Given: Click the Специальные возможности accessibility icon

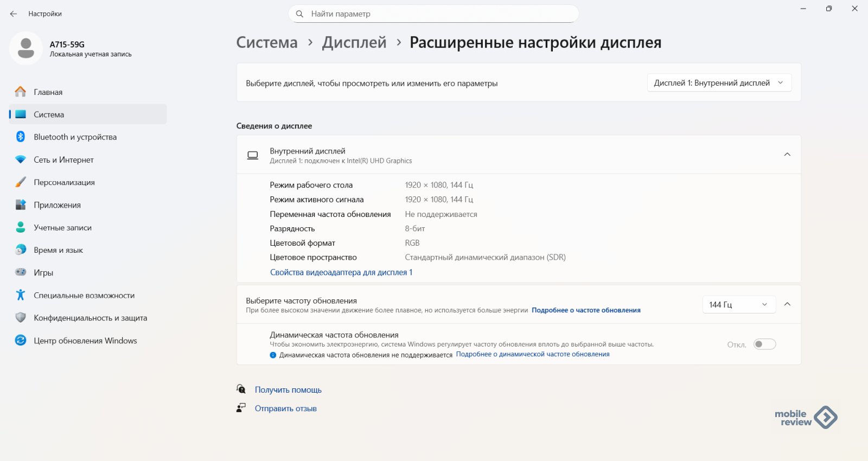Looking at the screenshot, I should click(21, 295).
